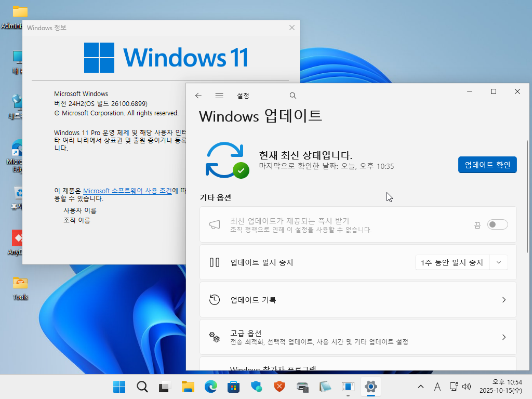Open the Windows Start button
The height and width of the screenshot is (399, 532).
119,387
